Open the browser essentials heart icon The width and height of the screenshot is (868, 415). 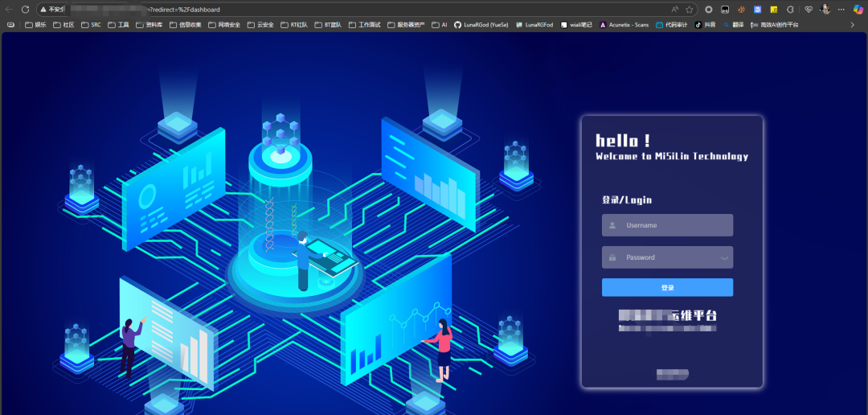tap(809, 10)
